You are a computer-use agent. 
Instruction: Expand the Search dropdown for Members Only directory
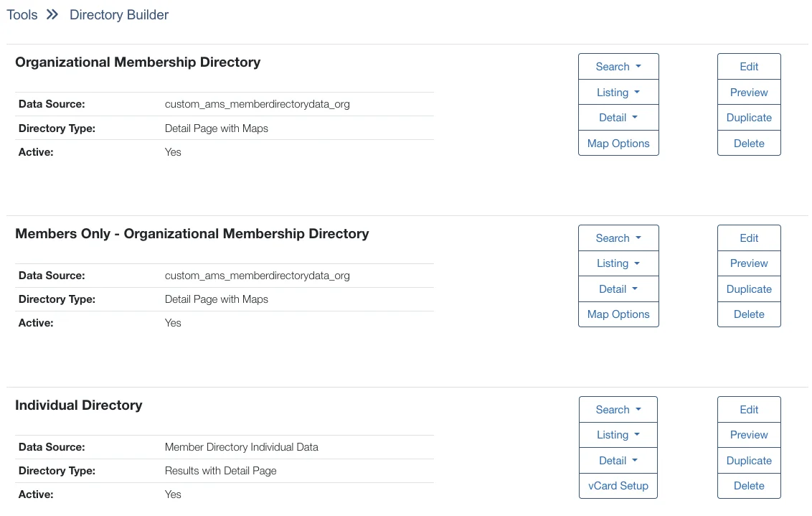(x=618, y=238)
